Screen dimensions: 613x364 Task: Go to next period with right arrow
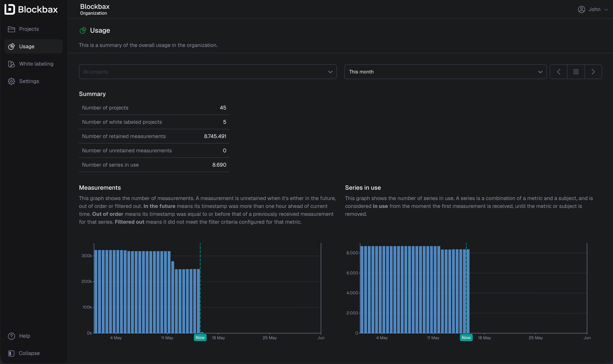(x=593, y=72)
